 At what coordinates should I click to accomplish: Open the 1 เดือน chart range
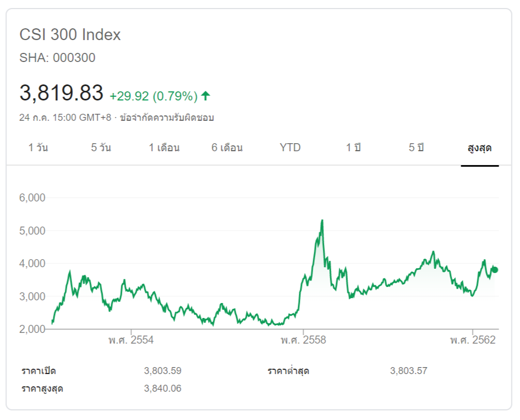click(164, 148)
